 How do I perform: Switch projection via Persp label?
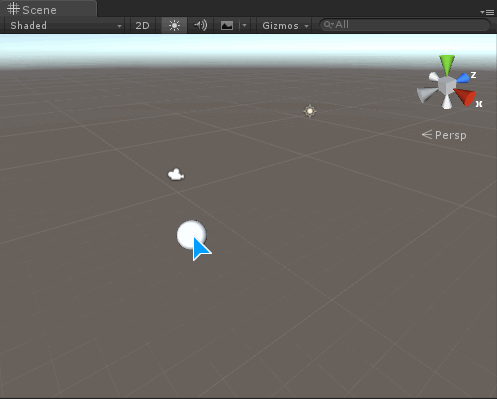point(444,135)
